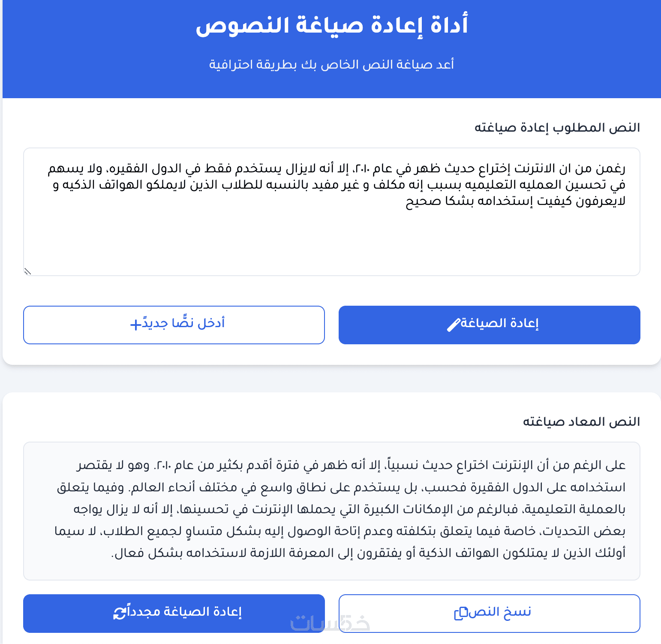Click the textarea resize handle corner
661x644 pixels.
(27, 271)
